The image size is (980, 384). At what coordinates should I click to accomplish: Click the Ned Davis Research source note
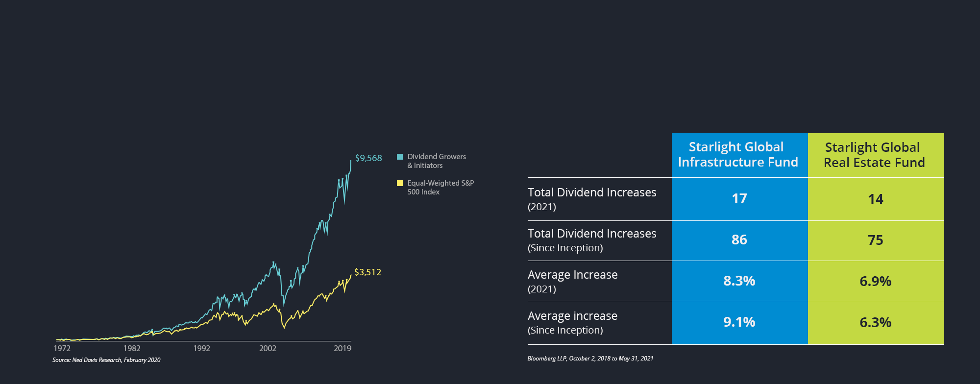click(106, 360)
